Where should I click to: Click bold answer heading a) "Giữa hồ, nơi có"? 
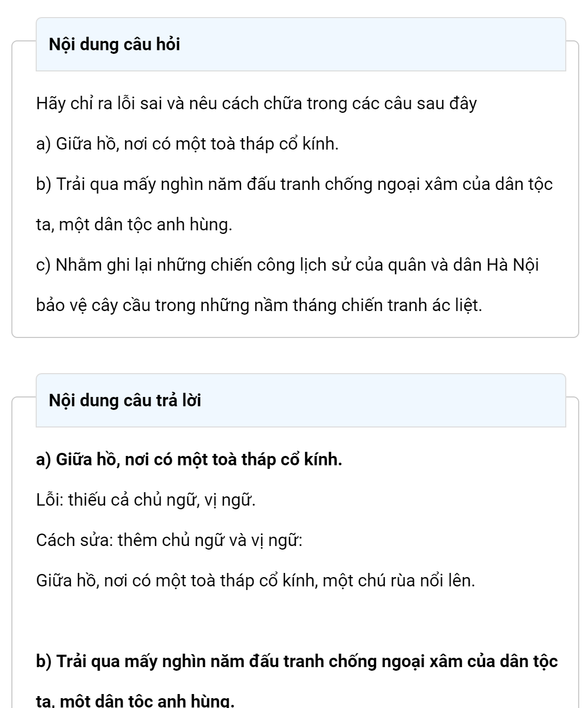click(189, 460)
